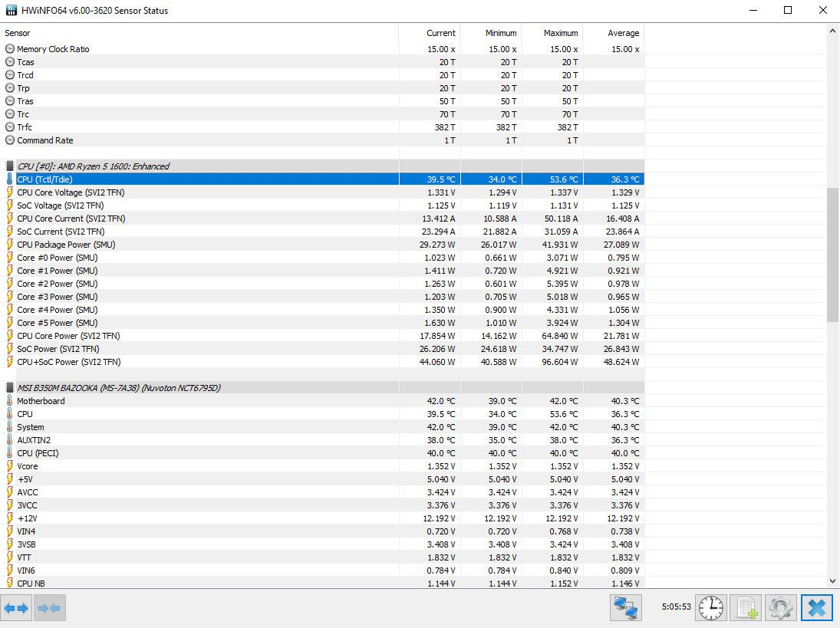Viewport: 840px width, 628px height.
Task: Select the CPU (Tctl/Tdie) row
Action: coord(322,179)
